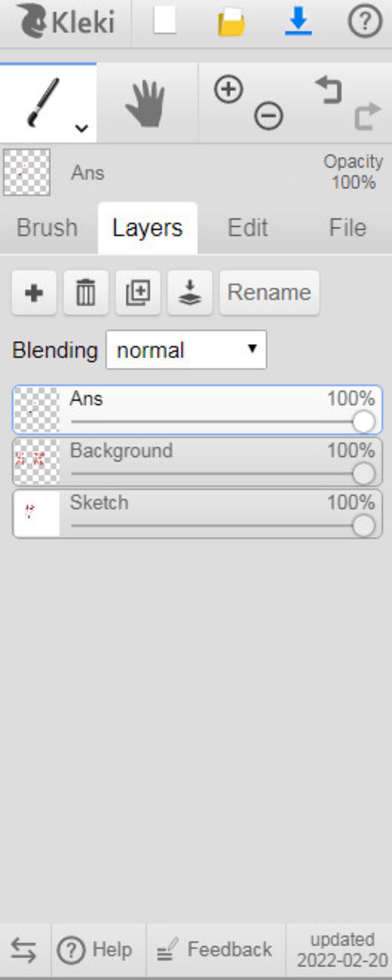Image resolution: width=392 pixels, height=980 pixels.
Task: Select the Hand pan tool
Action: [x=146, y=103]
